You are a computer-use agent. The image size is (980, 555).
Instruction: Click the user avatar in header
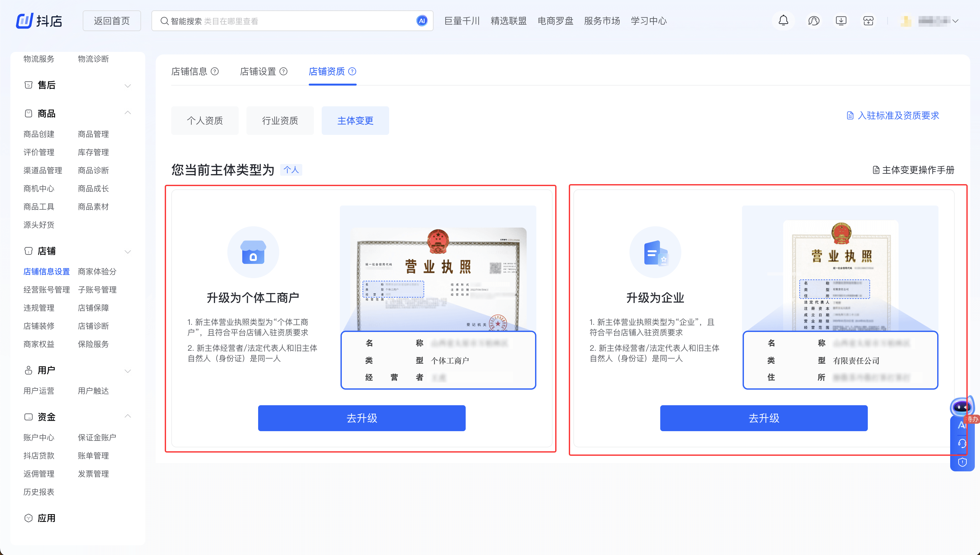(906, 21)
